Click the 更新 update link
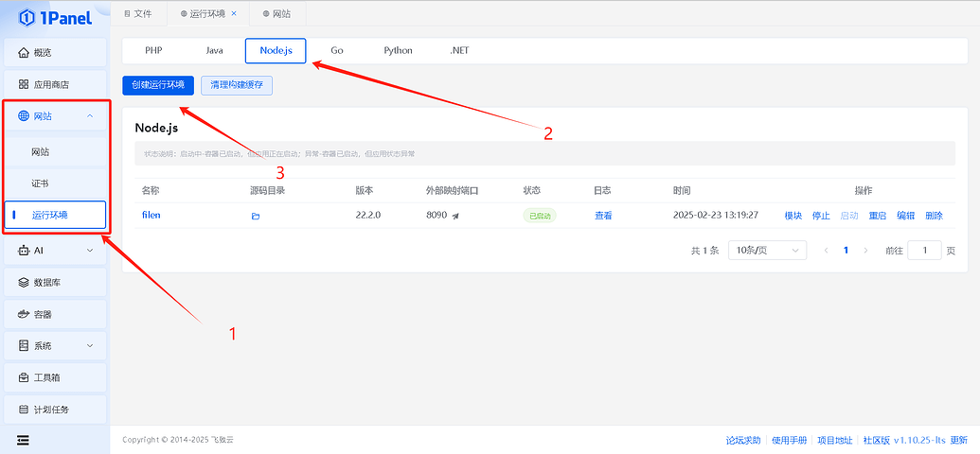Image resolution: width=980 pixels, height=454 pixels. (959, 440)
